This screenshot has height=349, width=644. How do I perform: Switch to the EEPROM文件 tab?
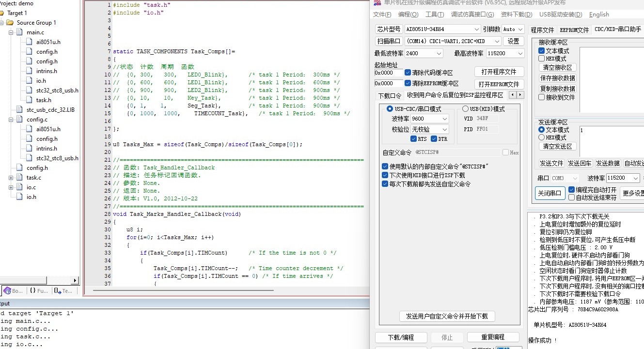pos(574,30)
